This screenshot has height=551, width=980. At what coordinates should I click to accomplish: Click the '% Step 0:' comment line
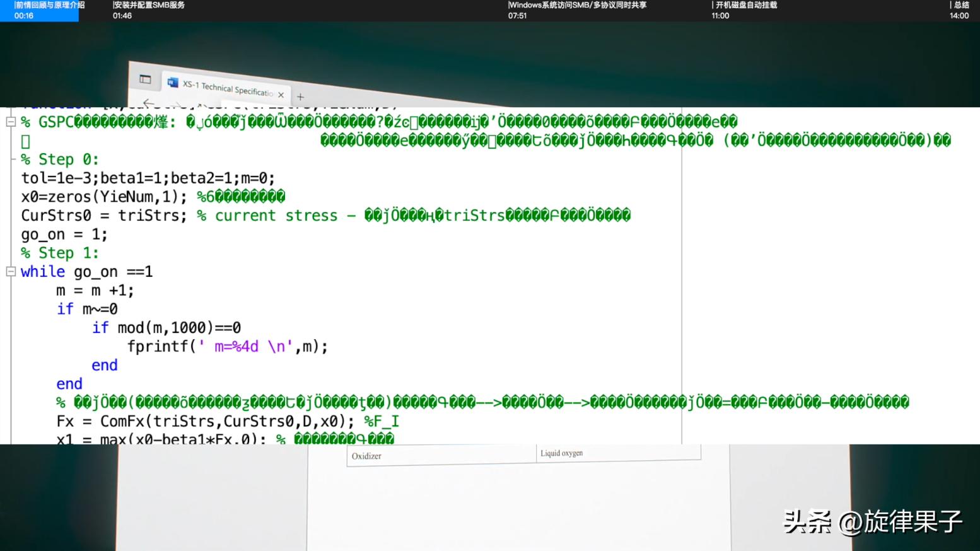pyautogui.click(x=60, y=159)
